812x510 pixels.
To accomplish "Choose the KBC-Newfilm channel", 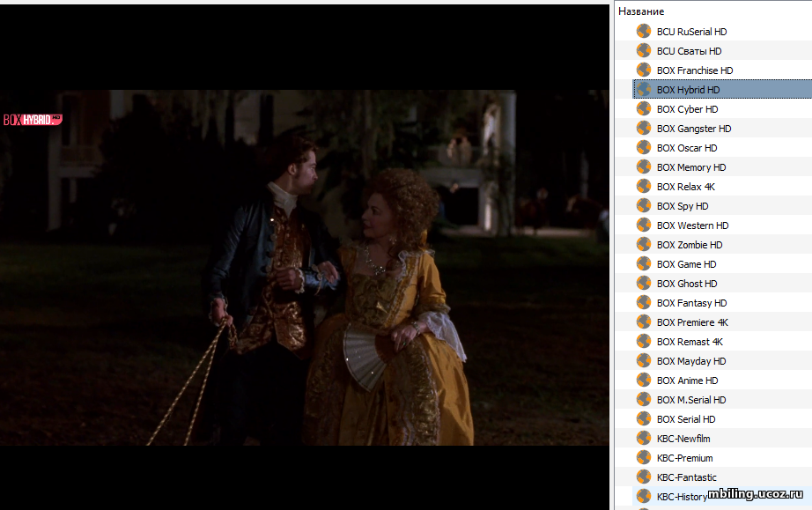I will click(683, 439).
